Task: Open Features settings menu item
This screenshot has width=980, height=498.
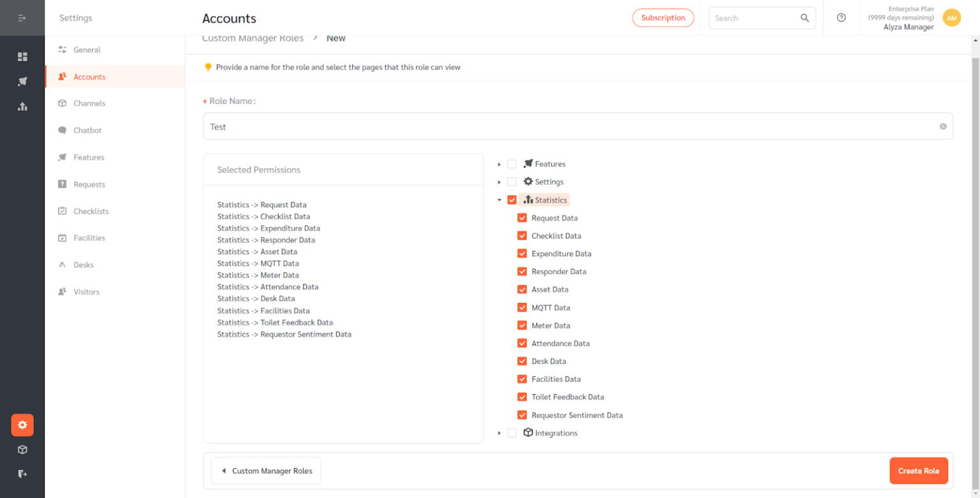Action: pos(115,157)
